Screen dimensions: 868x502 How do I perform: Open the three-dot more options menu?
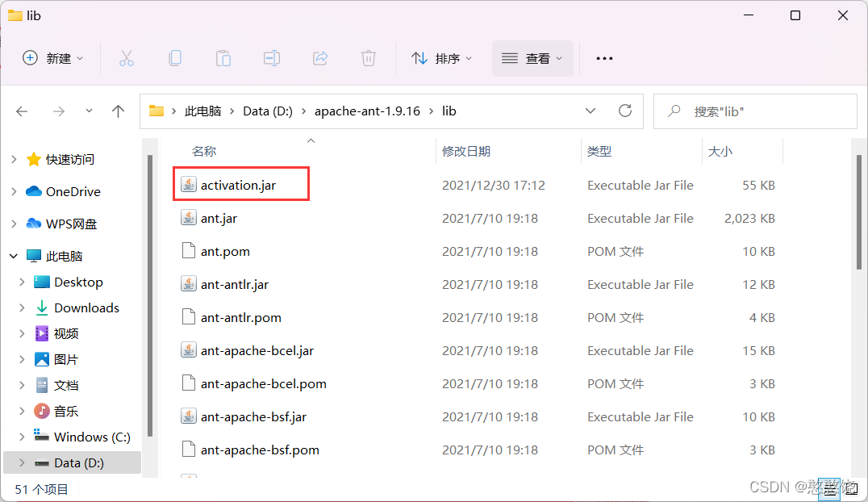click(x=604, y=58)
